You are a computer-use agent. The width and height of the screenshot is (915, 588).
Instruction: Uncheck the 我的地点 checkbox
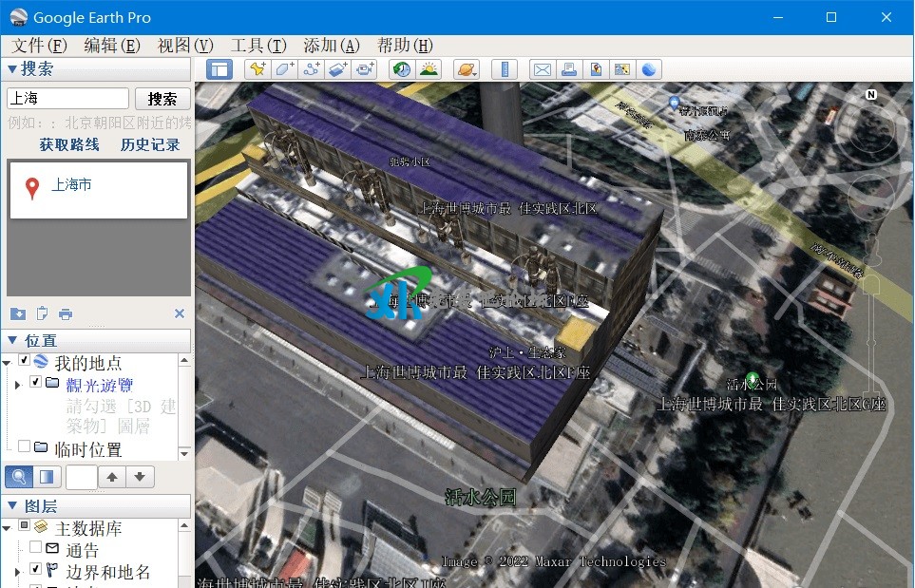click(25, 361)
